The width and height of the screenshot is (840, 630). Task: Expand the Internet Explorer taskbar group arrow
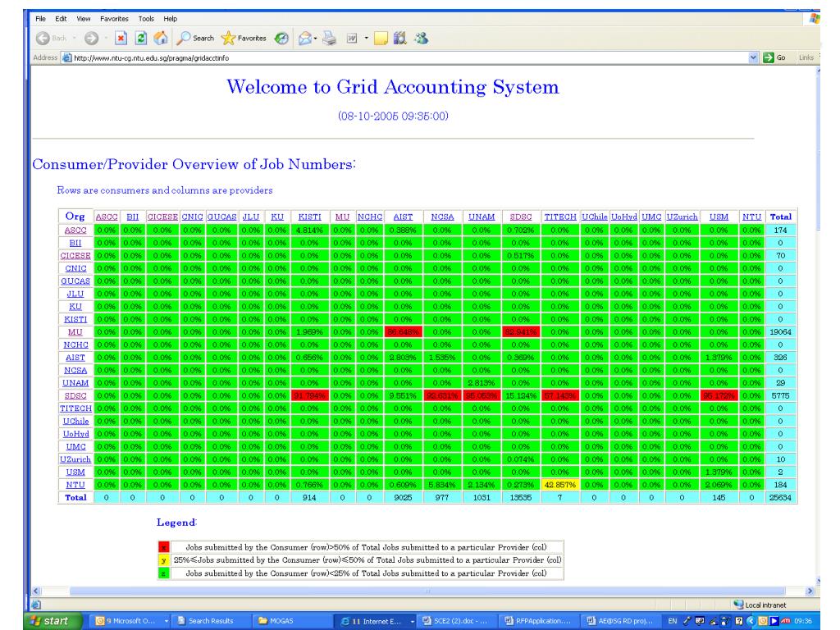(x=412, y=622)
